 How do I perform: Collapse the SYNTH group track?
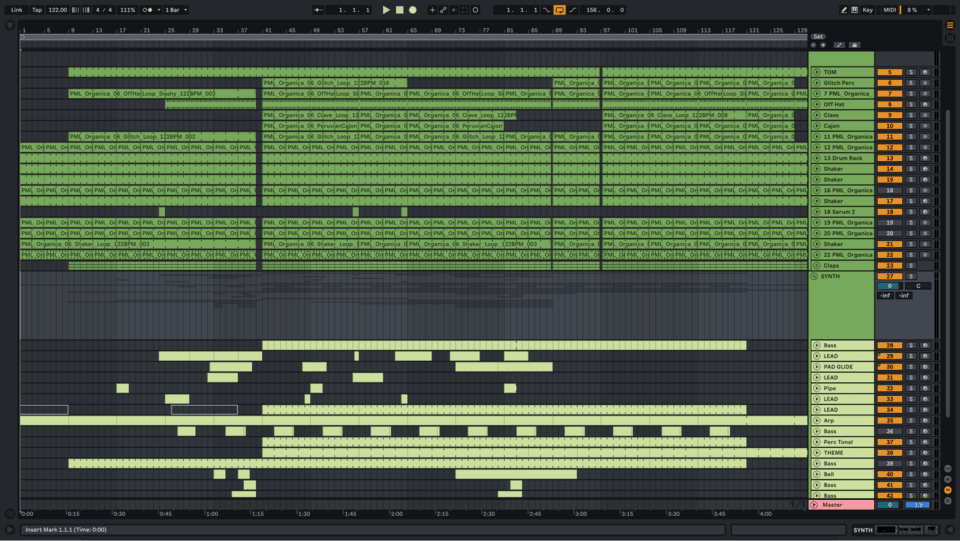pyautogui.click(x=817, y=276)
